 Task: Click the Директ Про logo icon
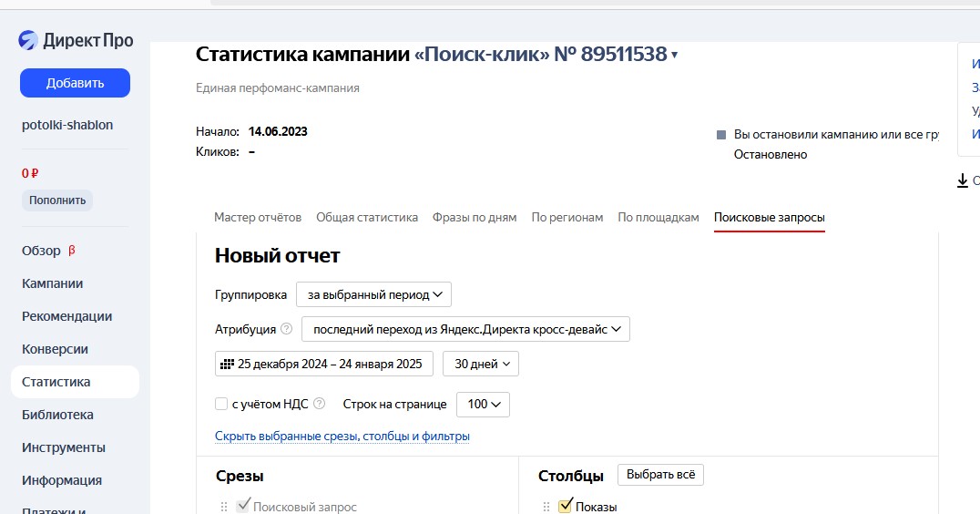[x=29, y=40]
